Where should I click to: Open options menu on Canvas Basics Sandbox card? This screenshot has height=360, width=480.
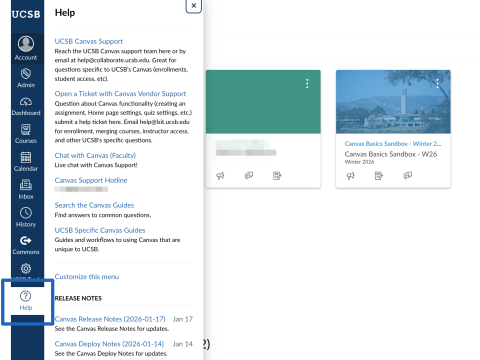437,83
